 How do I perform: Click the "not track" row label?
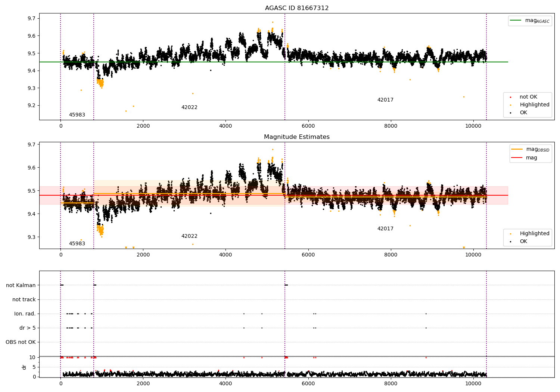pyautogui.click(x=24, y=300)
